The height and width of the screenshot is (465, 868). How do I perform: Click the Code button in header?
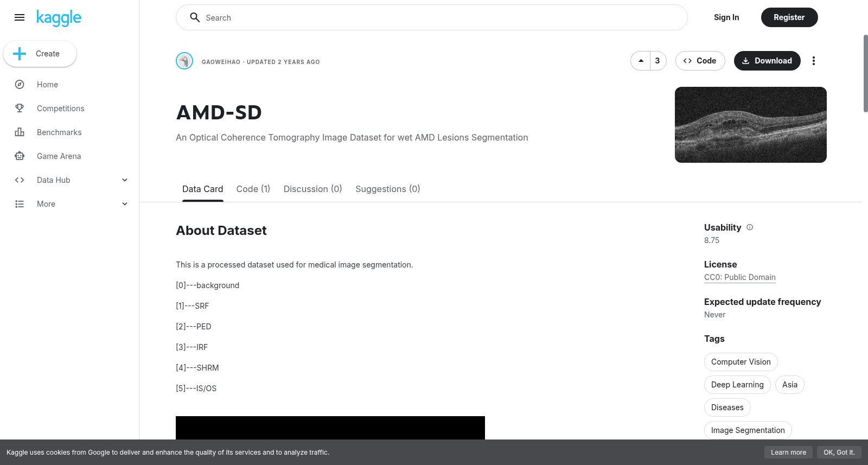[700, 61]
